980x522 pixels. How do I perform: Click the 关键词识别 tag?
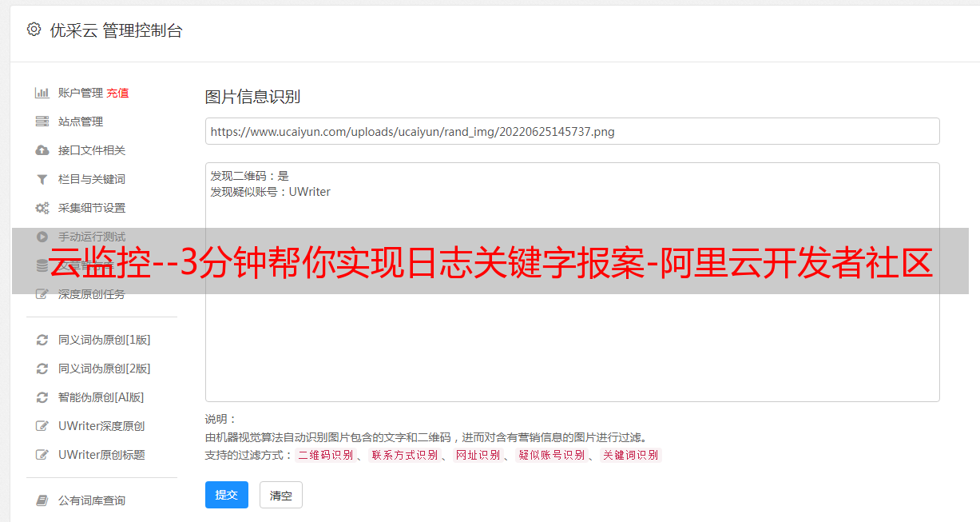pos(631,455)
